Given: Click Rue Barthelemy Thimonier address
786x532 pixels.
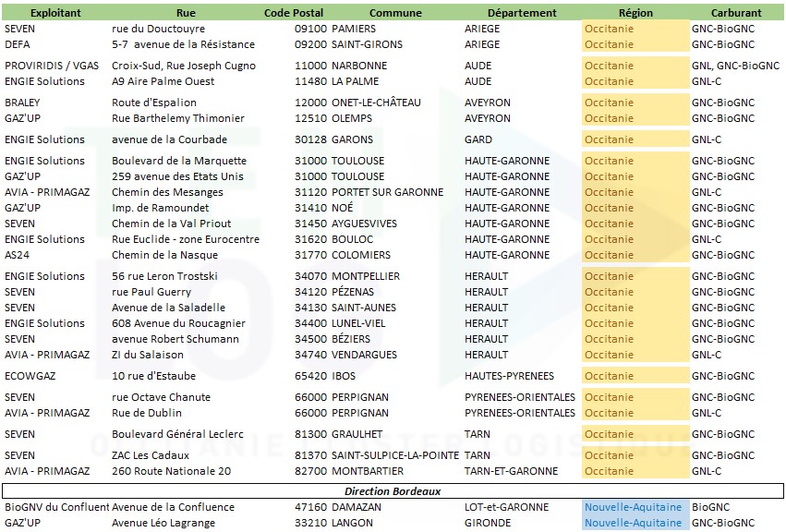Looking at the screenshot, I should pos(178,118).
